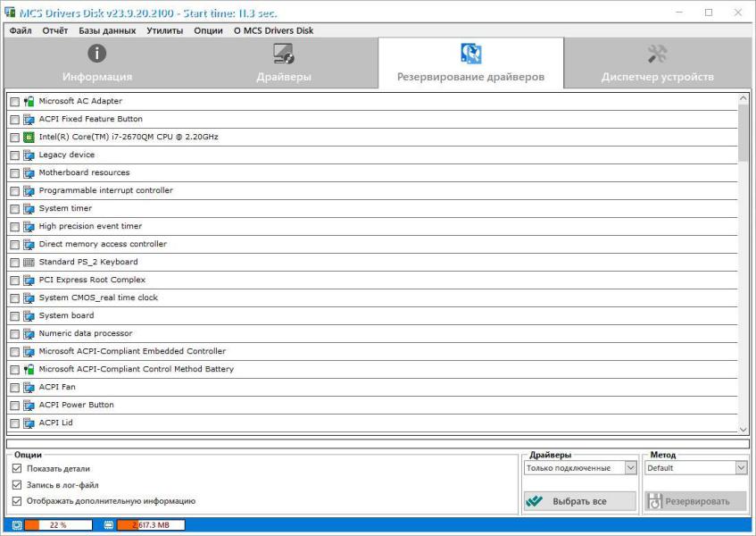Screen dimensions: 756x536
Task: Select the Motherboard resources row text
Action: coord(85,172)
